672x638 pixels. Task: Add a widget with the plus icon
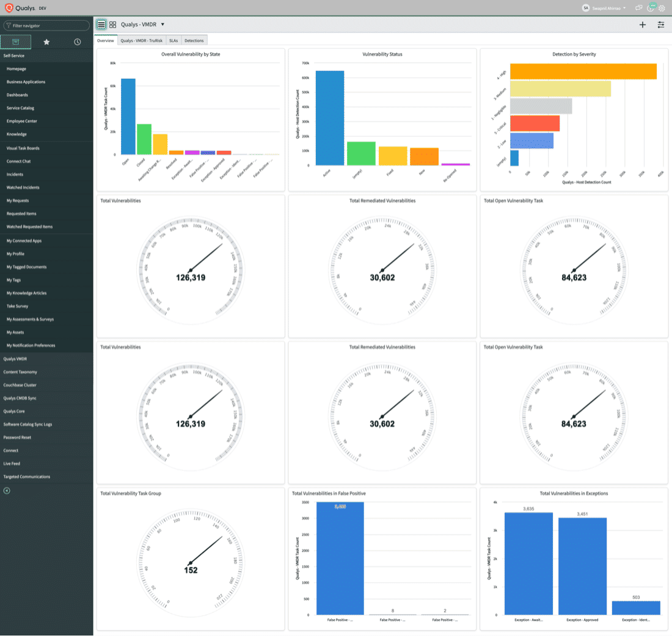click(x=643, y=25)
